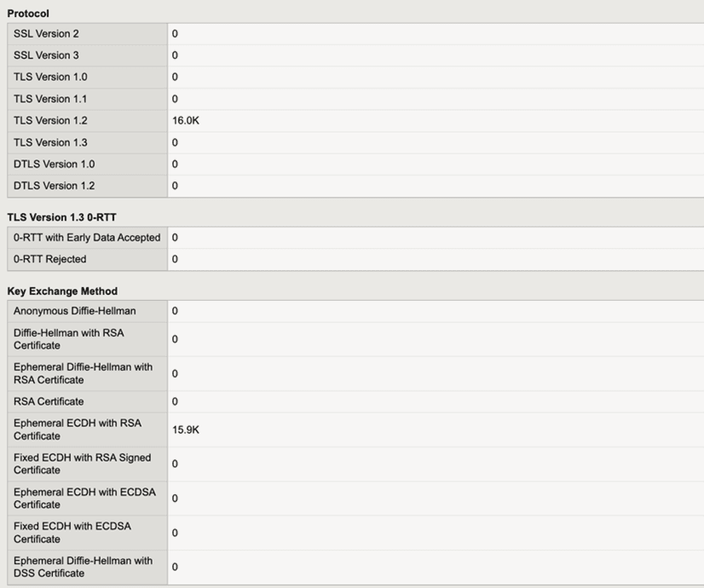Click Ephemeral ECDH with ECDSA Certificate label
Screen dimensions: 704x588
(84, 499)
